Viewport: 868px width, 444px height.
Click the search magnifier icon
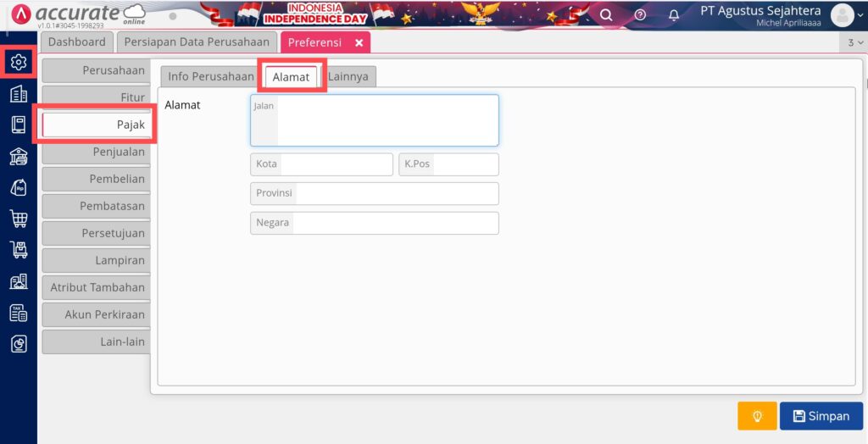[x=606, y=15]
